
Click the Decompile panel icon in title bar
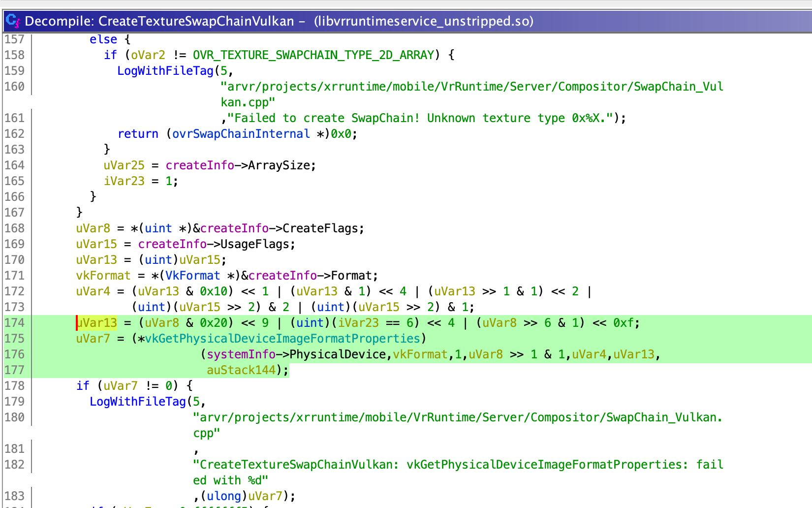pos(12,21)
